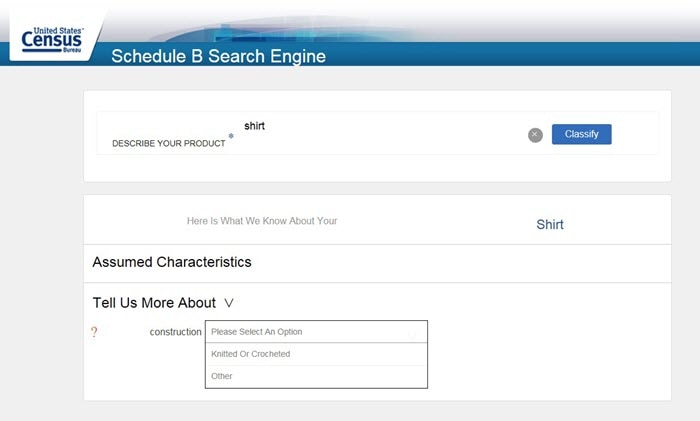This screenshot has width=700, height=421.
Task: Click the United States Census Bureau logo
Action: (x=52, y=39)
